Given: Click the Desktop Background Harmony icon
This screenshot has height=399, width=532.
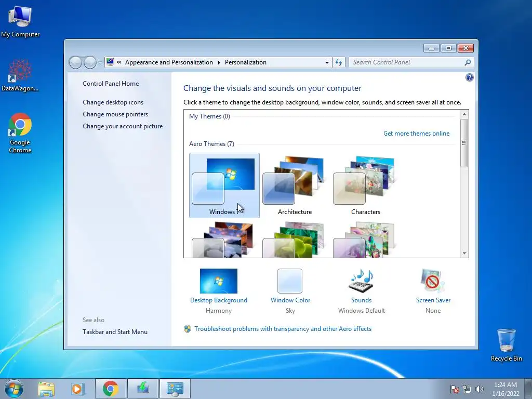Looking at the screenshot, I should [219, 281].
